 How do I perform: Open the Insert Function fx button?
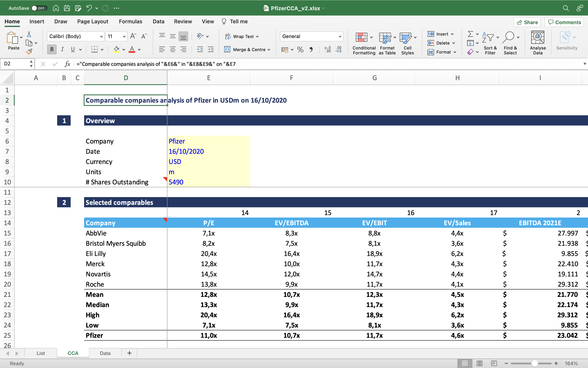click(67, 64)
